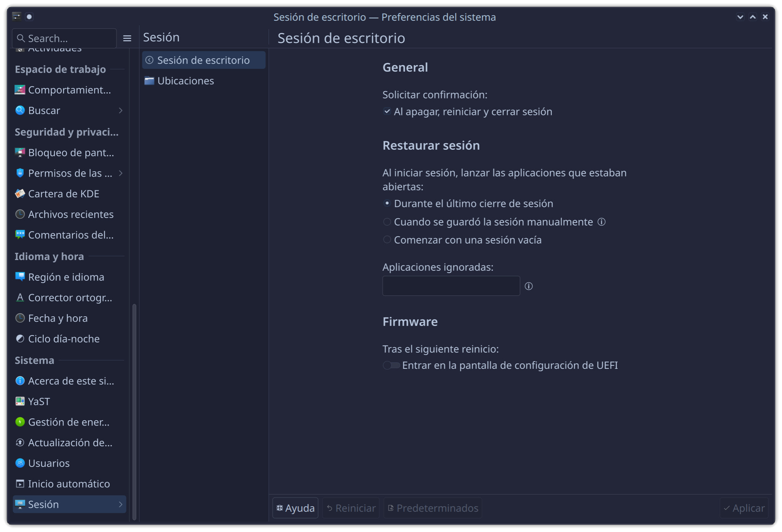Open the hamburger menu beside search

click(127, 38)
